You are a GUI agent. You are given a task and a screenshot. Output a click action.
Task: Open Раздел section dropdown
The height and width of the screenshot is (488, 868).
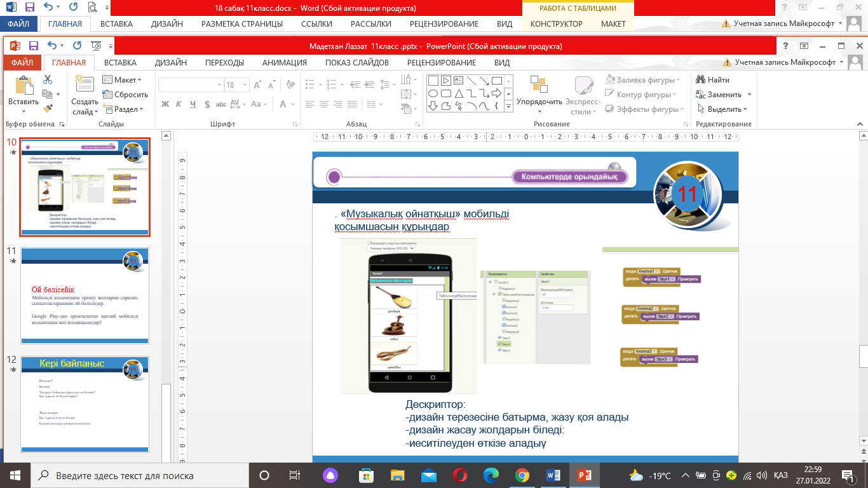123,109
